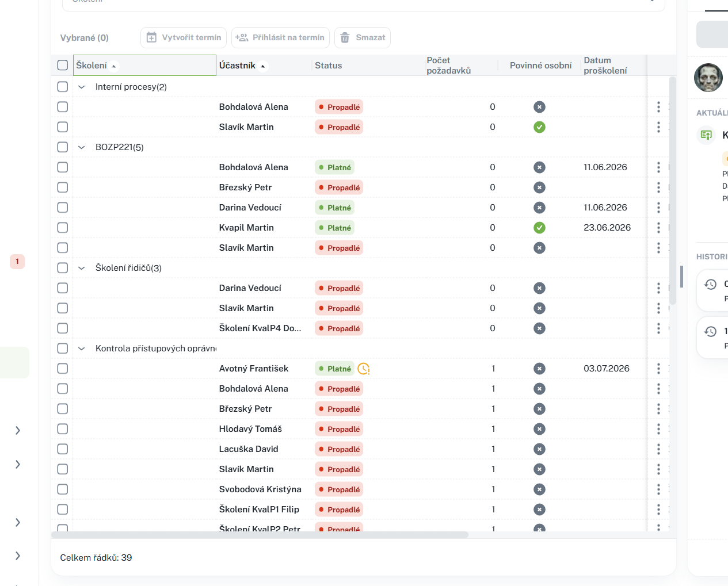Click the Smazat button
This screenshot has width=728, height=586.
(363, 37)
